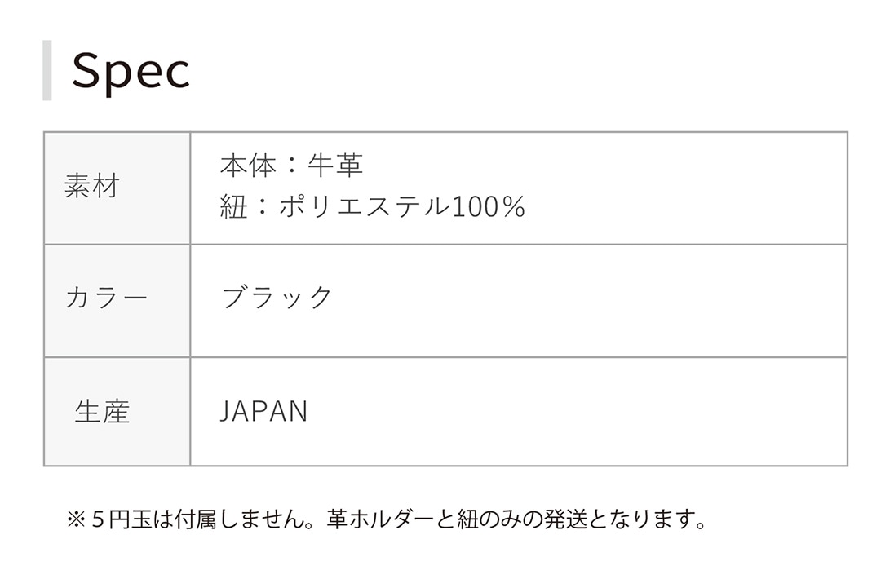Click the JAPAN value text

264,412
